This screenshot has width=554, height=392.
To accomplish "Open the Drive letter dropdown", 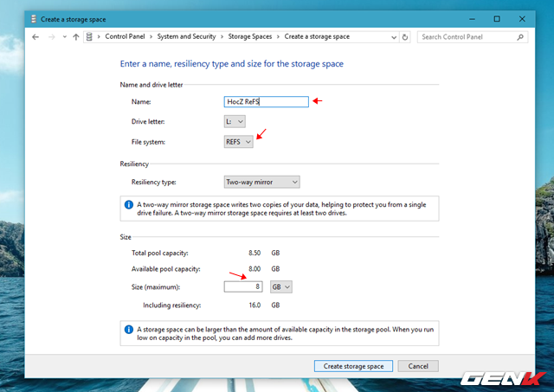I will tap(235, 121).
